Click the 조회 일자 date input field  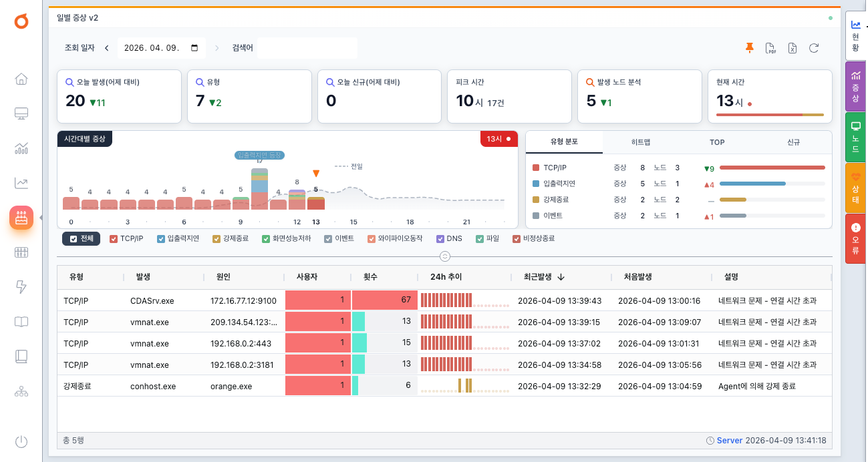(x=161, y=48)
